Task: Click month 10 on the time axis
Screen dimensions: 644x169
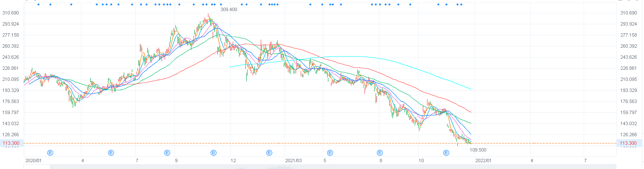Action: (x=421, y=160)
